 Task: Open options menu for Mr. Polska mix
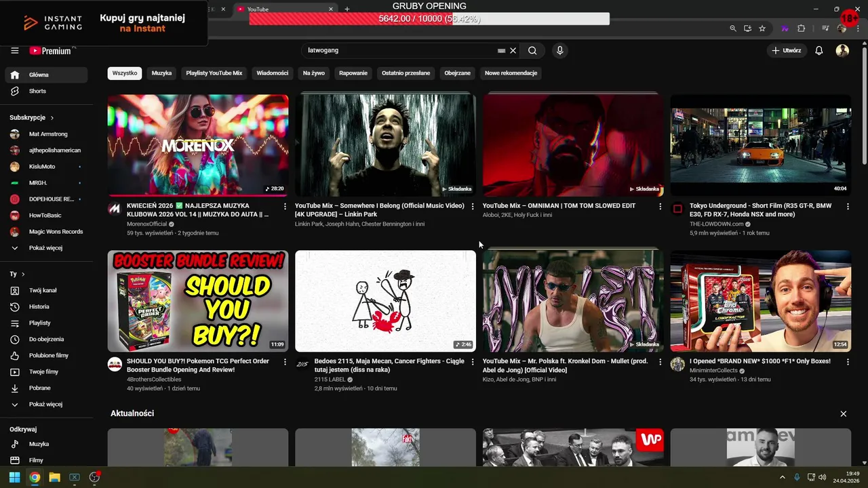click(660, 362)
